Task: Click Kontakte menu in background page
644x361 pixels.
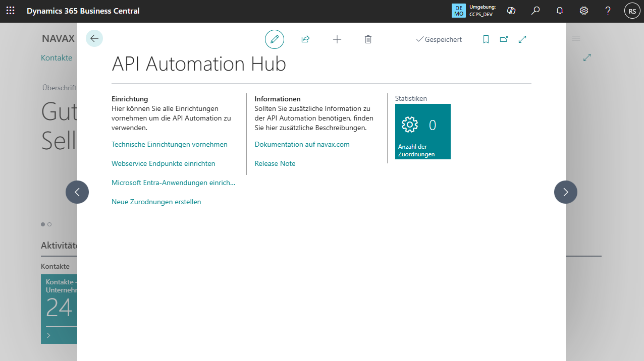Action: point(57,57)
